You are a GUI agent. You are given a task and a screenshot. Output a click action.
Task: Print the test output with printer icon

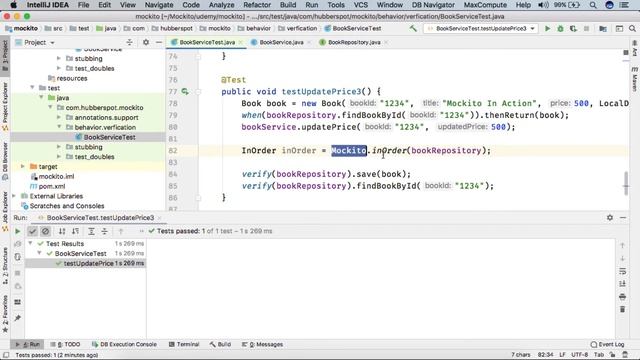pos(622,296)
